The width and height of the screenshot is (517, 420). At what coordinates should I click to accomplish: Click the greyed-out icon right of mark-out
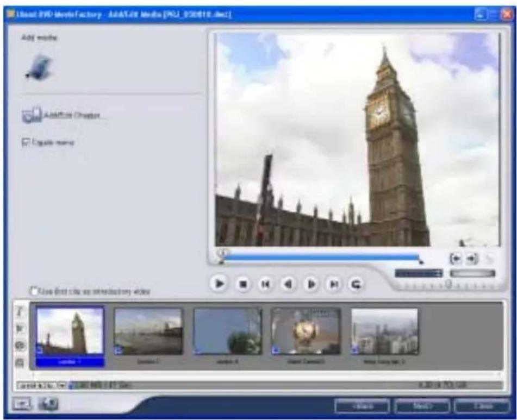pyautogui.click(x=490, y=259)
